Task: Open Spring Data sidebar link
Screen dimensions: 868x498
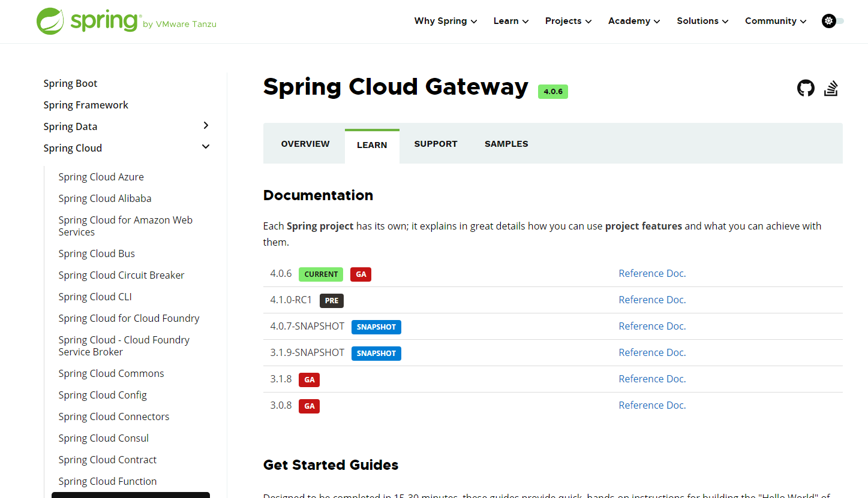Action: (70, 126)
